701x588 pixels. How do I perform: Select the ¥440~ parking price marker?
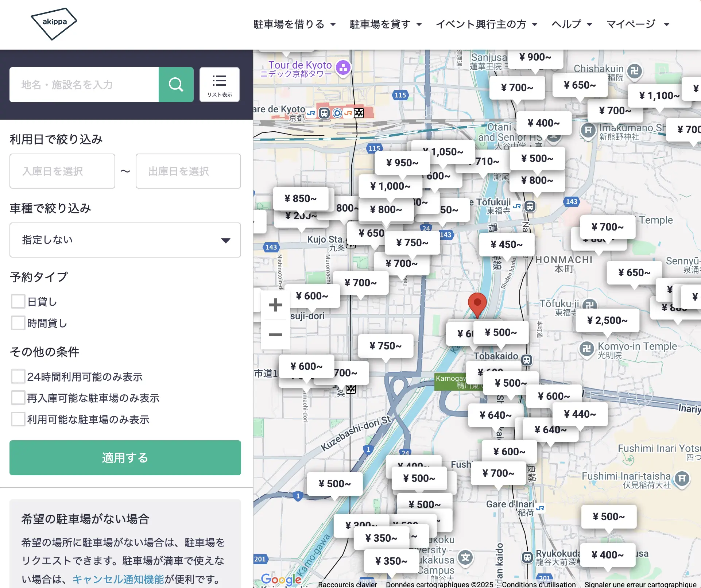pos(580,414)
